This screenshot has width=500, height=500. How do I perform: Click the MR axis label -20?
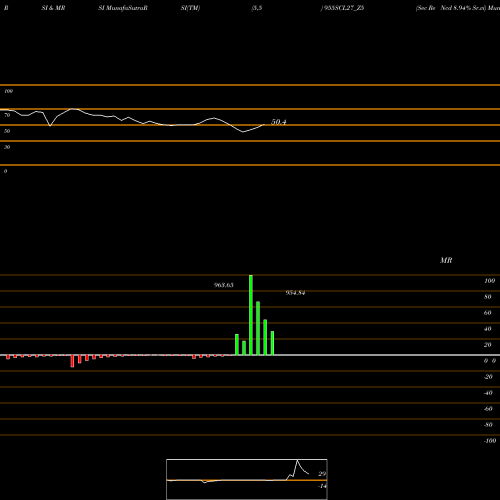488,377
